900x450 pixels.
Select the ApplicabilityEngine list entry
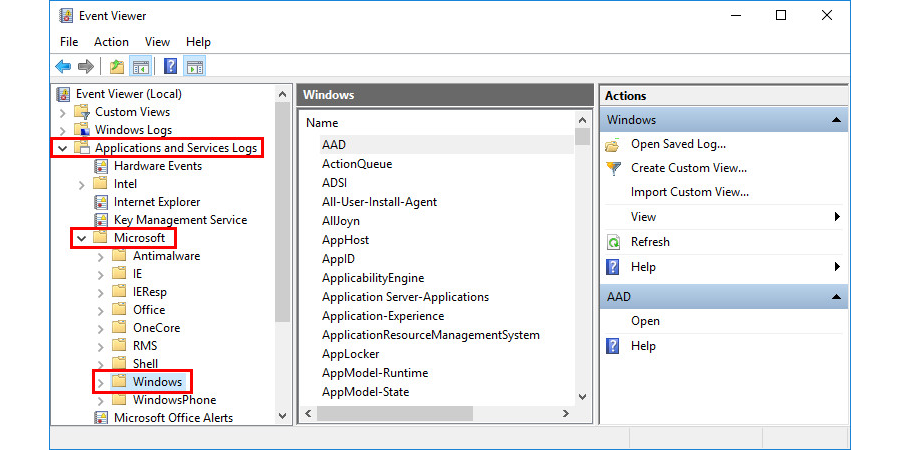tap(373, 278)
